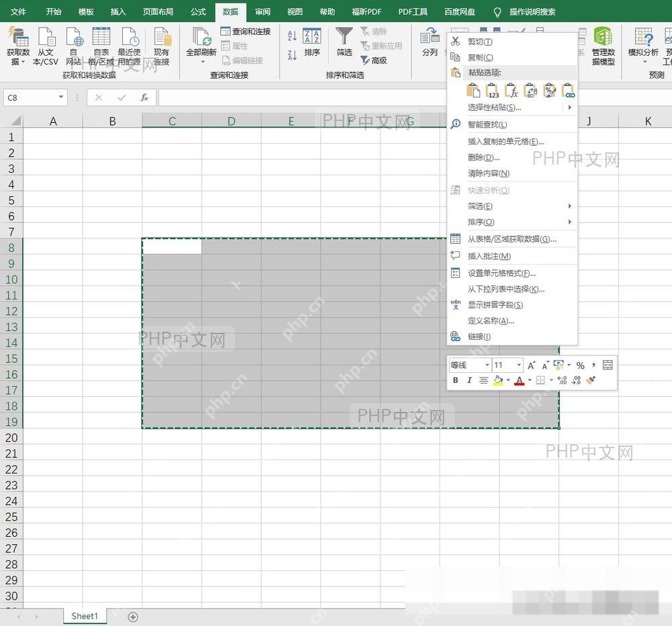Toggle italic in mini toolbar
The width and height of the screenshot is (672, 626).
pos(469,380)
